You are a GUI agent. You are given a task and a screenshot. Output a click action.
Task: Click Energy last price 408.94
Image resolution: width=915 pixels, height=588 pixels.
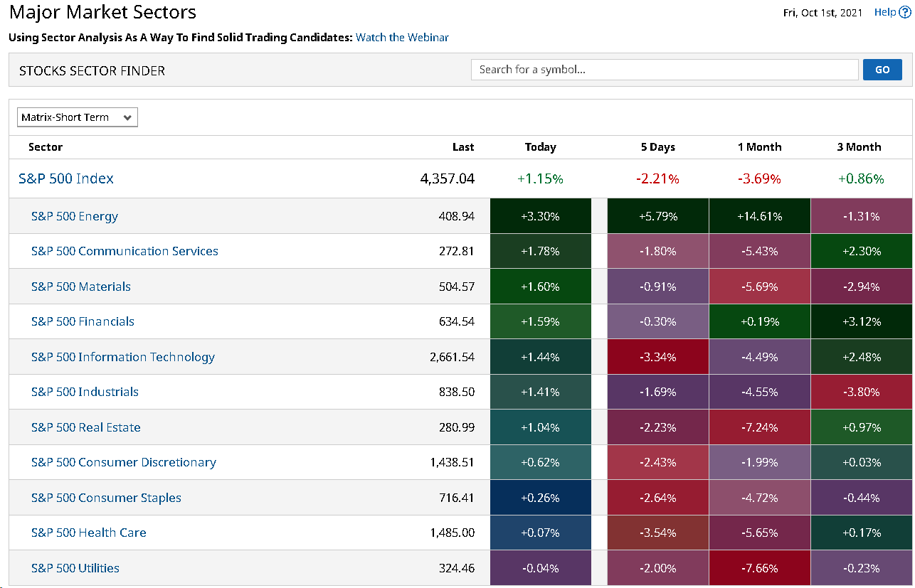pyautogui.click(x=457, y=216)
